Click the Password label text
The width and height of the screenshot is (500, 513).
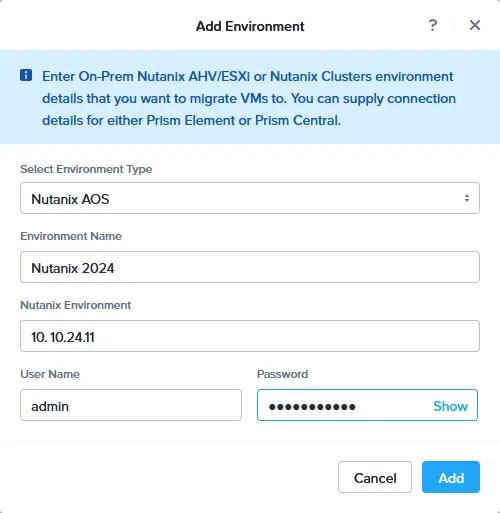coord(282,374)
